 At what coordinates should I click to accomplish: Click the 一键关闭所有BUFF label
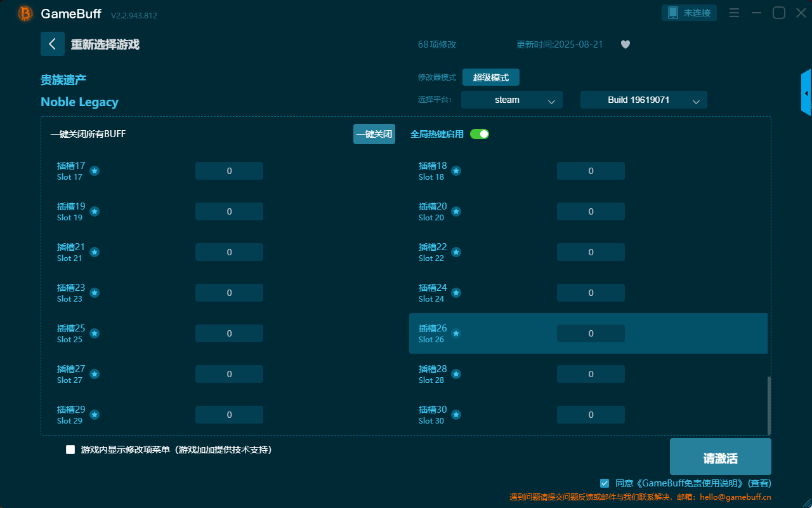88,134
